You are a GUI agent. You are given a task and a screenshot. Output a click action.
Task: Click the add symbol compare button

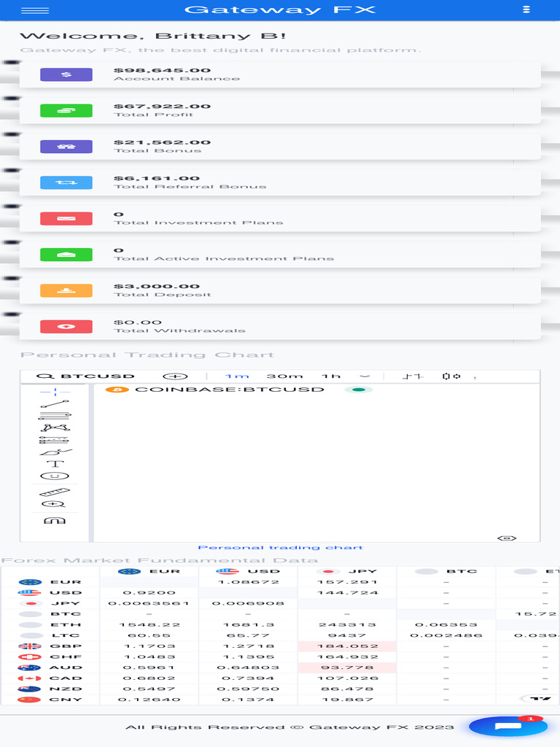click(175, 376)
